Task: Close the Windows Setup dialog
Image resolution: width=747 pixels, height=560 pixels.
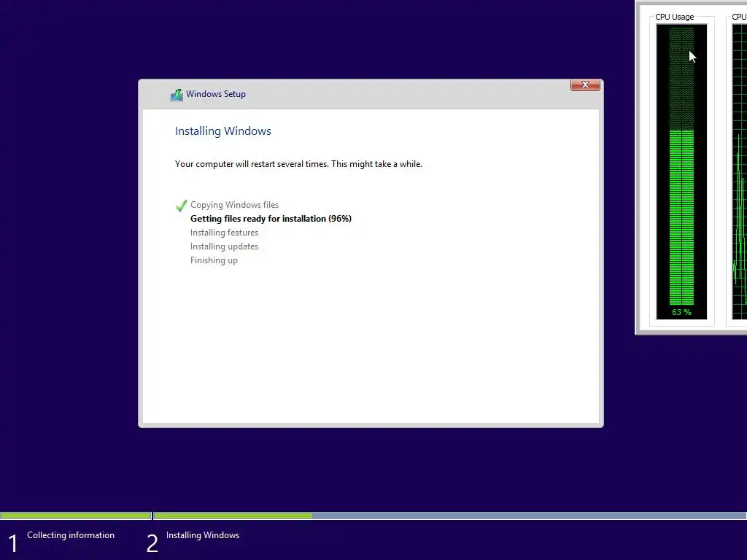Action: coord(585,85)
